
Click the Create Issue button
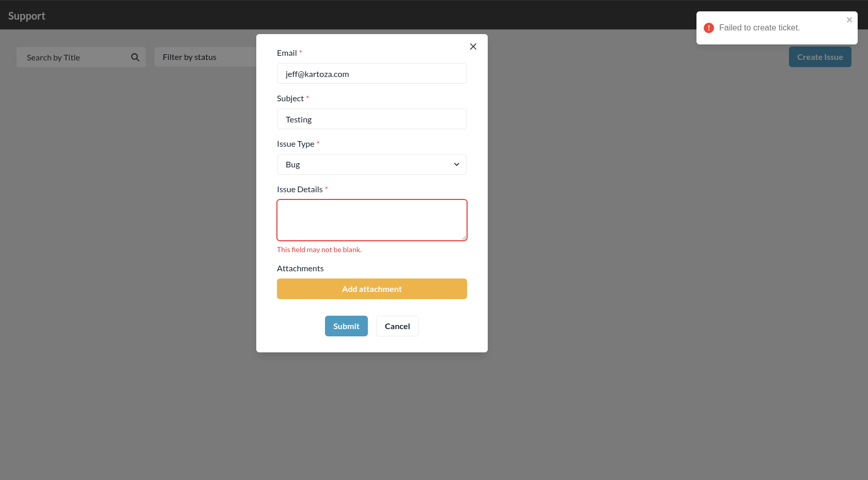coord(820,57)
